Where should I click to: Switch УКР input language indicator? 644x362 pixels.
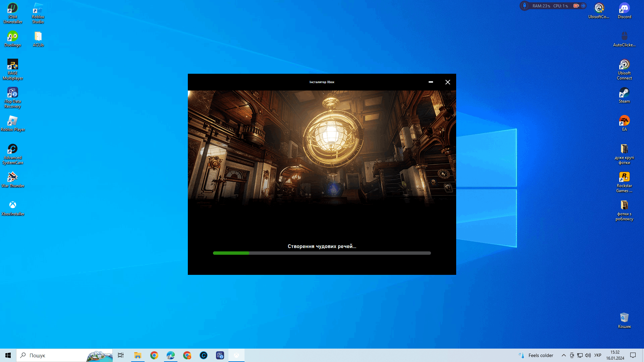click(x=598, y=355)
